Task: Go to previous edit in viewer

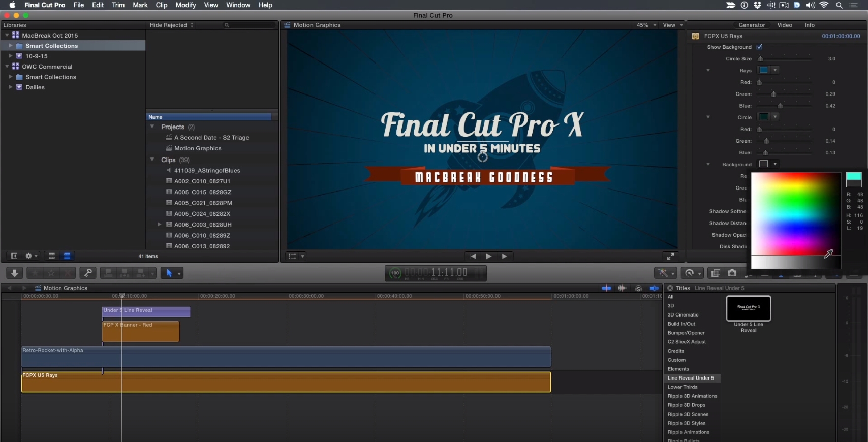Action: pyautogui.click(x=472, y=256)
